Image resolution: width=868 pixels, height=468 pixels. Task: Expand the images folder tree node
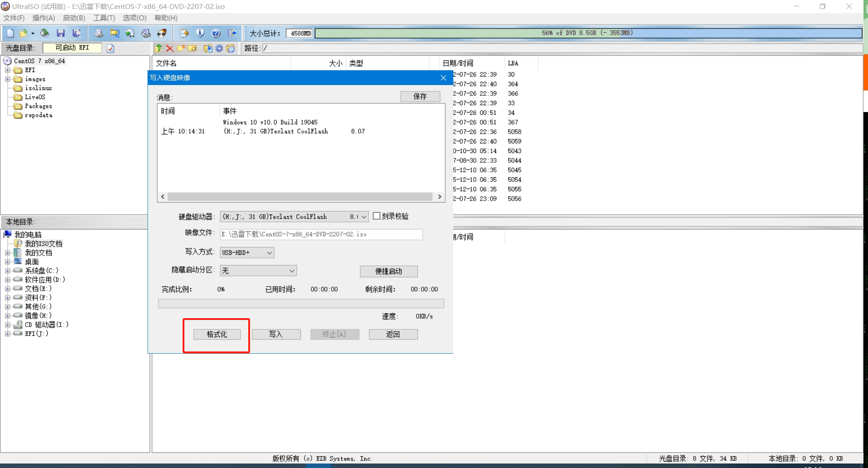pyautogui.click(x=7, y=79)
